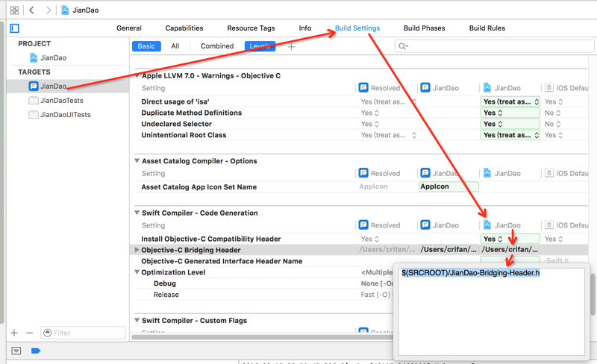Viewport: 597px width, 364px height.
Task: Collapse the Optimization Level row
Action: [x=137, y=272]
